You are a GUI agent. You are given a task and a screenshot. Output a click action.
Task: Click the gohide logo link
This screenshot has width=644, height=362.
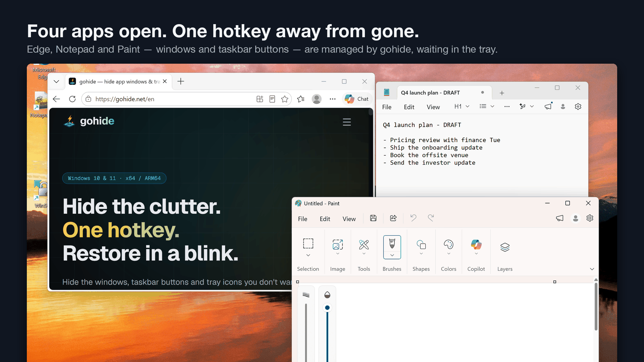[x=89, y=121]
